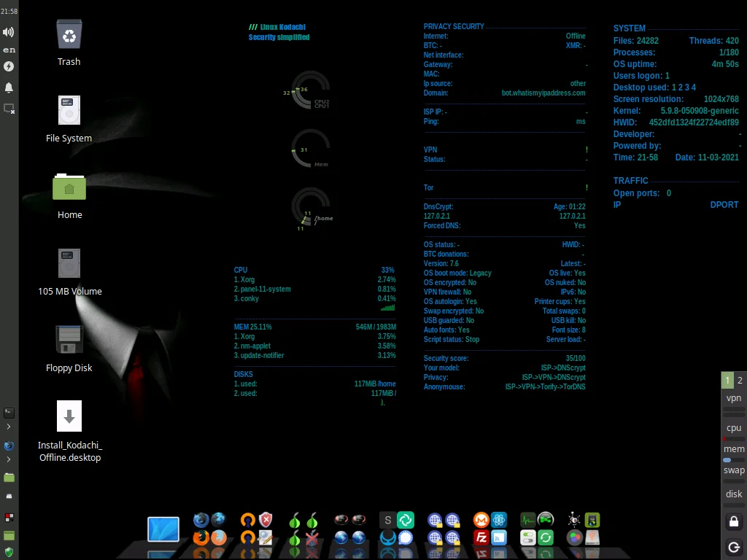Click the lock screen button

(x=734, y=521)
